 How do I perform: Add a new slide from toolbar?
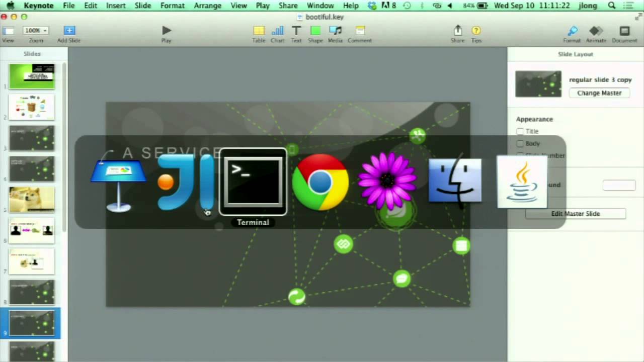point(69,31)
